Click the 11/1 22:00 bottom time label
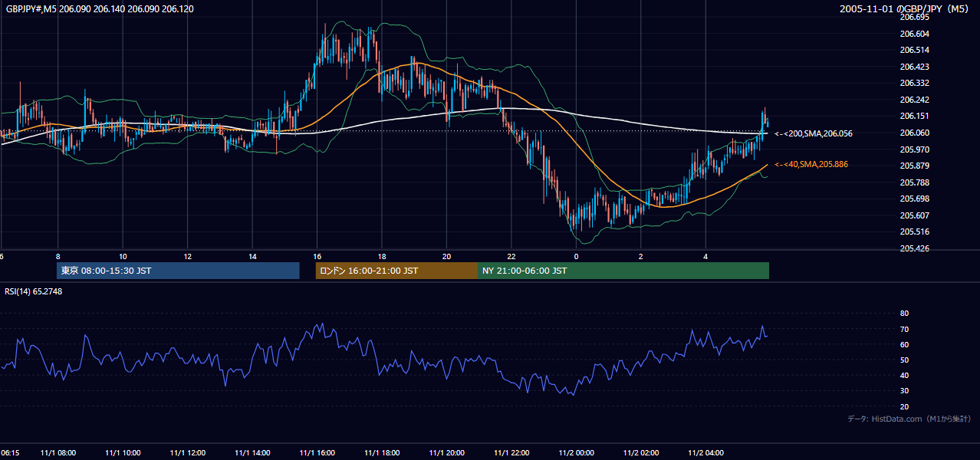This screenshot has width=980, height=460. point(511,453)
